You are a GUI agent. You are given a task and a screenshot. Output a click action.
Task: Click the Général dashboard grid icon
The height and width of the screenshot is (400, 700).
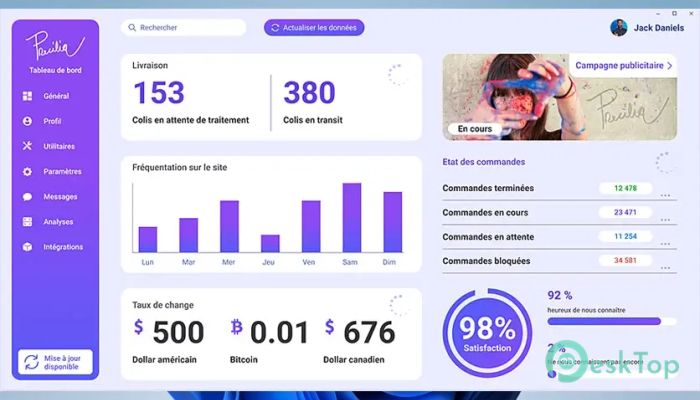27,96
